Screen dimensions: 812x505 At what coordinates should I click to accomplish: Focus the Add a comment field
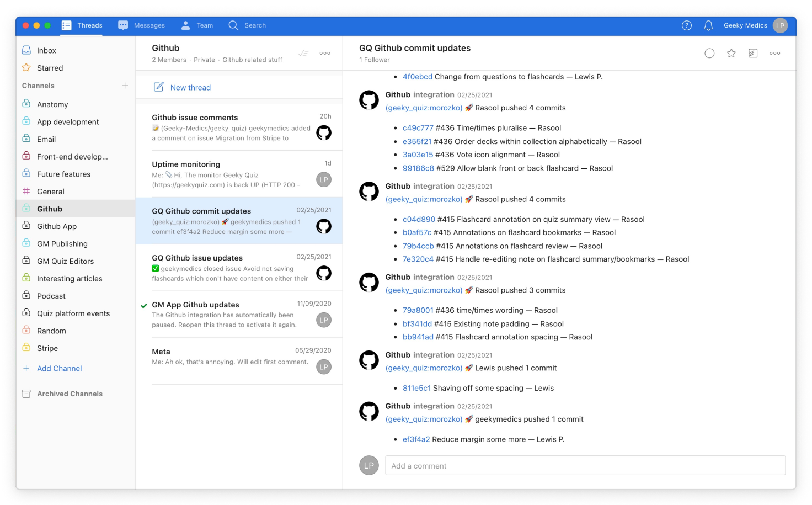point(585,465)
